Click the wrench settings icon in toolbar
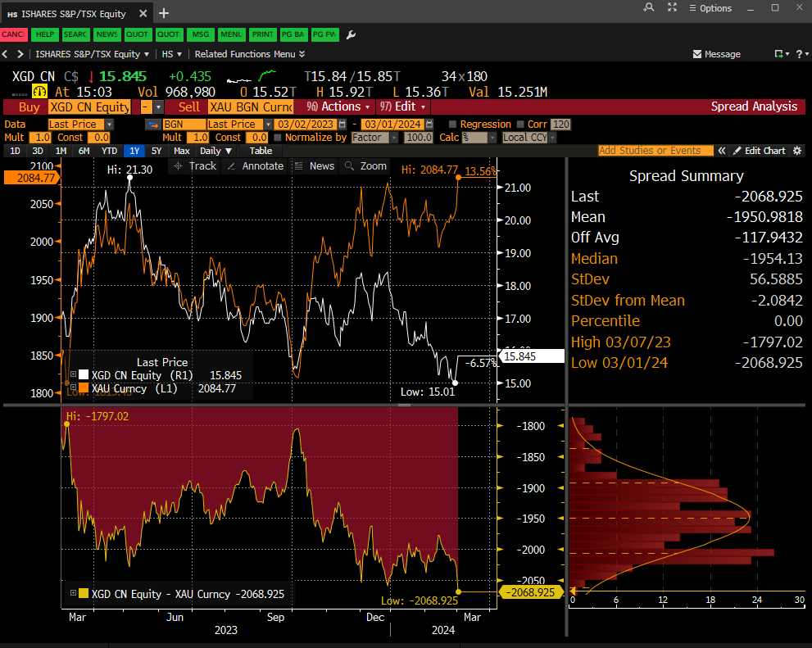 [x=351, y=34]
